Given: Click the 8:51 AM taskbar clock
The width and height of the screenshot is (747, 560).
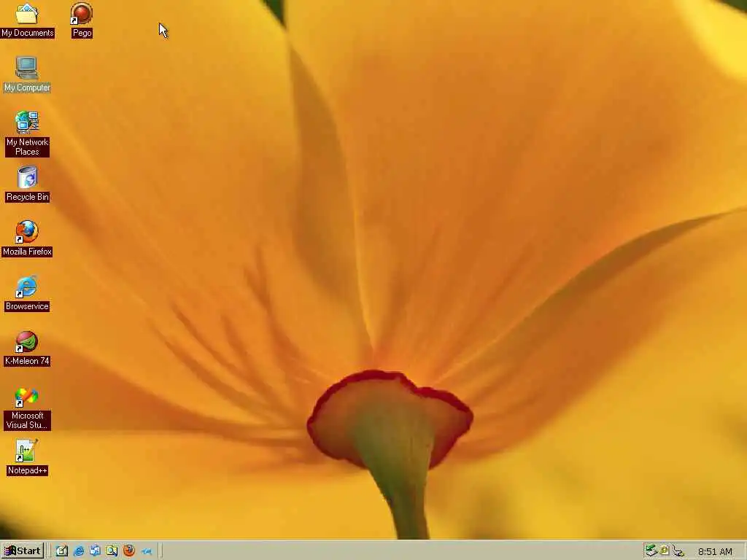Looking at the screenshot, I should [x=715, y=551].
